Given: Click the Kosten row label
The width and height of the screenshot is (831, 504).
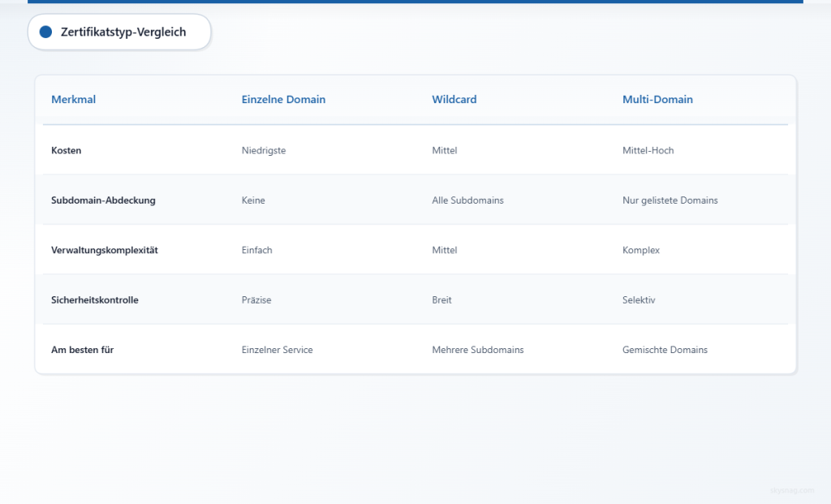Looking at the screenshot, I should [x=67, y=150].
